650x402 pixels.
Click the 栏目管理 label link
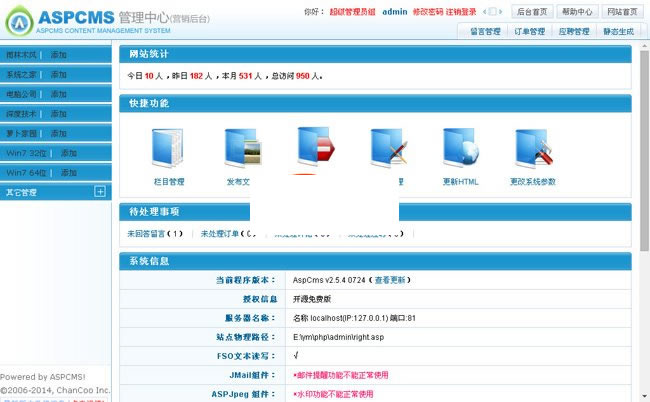(169, 182)
